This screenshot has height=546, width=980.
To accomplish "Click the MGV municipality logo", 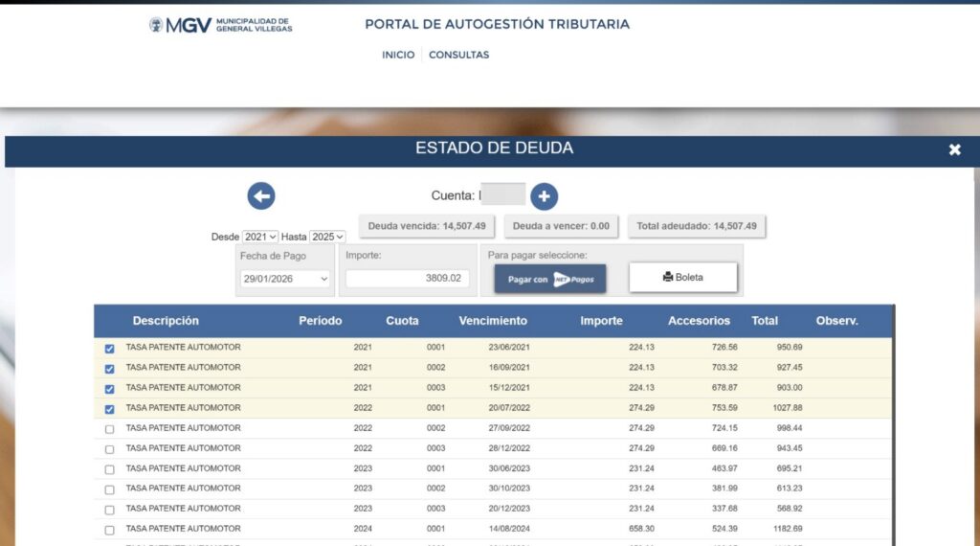I will (221, 25).
